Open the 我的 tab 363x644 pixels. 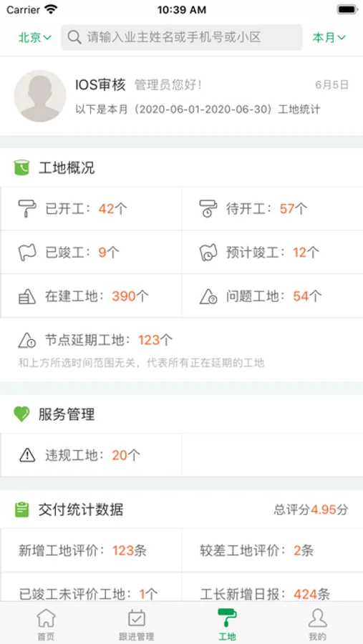(x=317, y=624)
